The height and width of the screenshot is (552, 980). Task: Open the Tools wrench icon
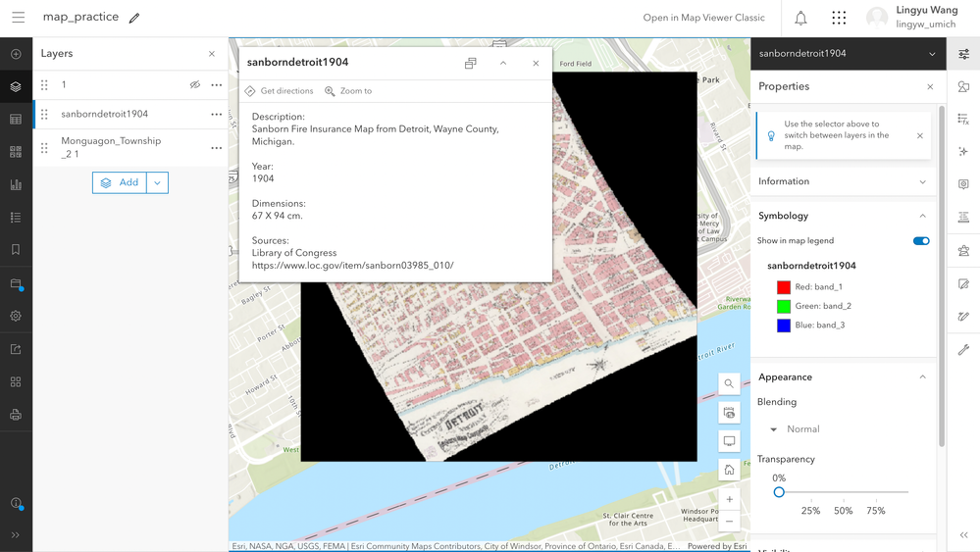pos(963,350)
